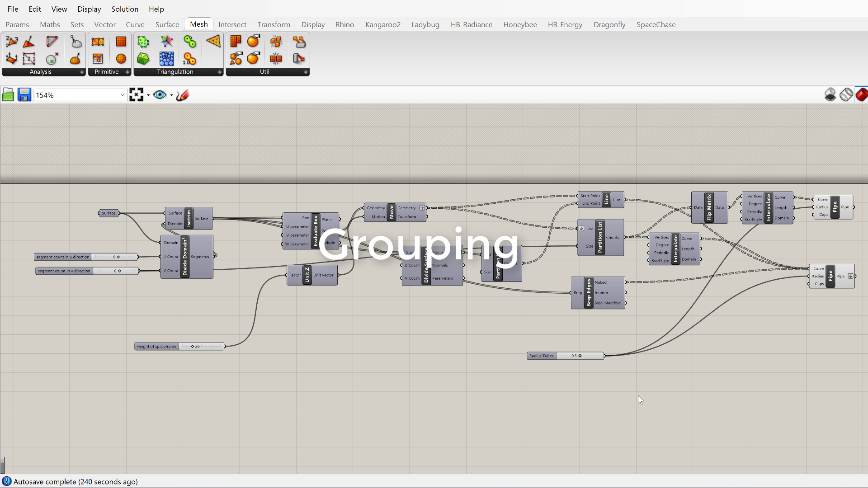Image resolution: width=868 pixels, height=488 pixels.
Task: Switch to the Kangaroo2 tab
Action: point(382,24)
